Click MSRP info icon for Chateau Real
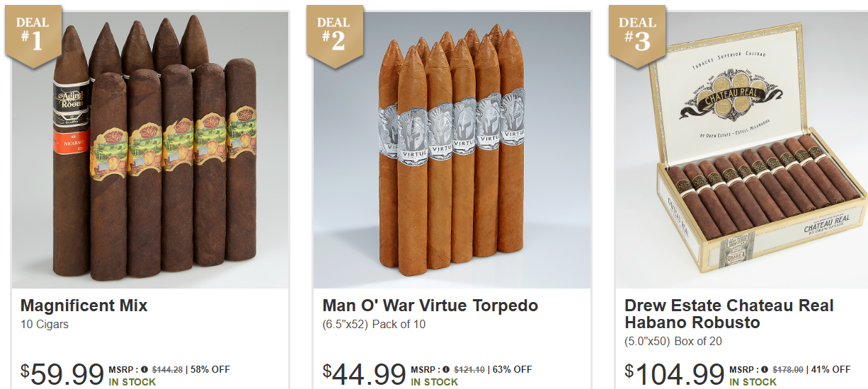Screen dimensions: 868x389 (x=765, y=369)
